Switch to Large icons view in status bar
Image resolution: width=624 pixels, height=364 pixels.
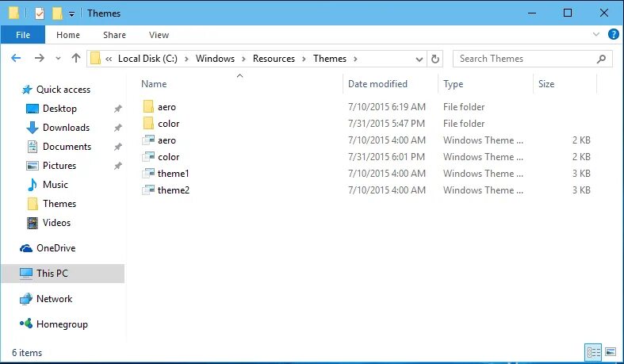click(610, 352)
